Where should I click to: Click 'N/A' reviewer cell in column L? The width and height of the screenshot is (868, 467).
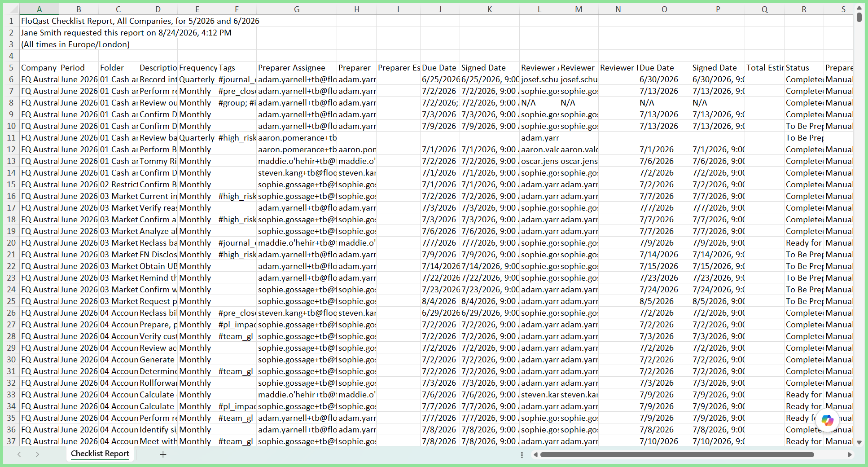pos(539,103)
